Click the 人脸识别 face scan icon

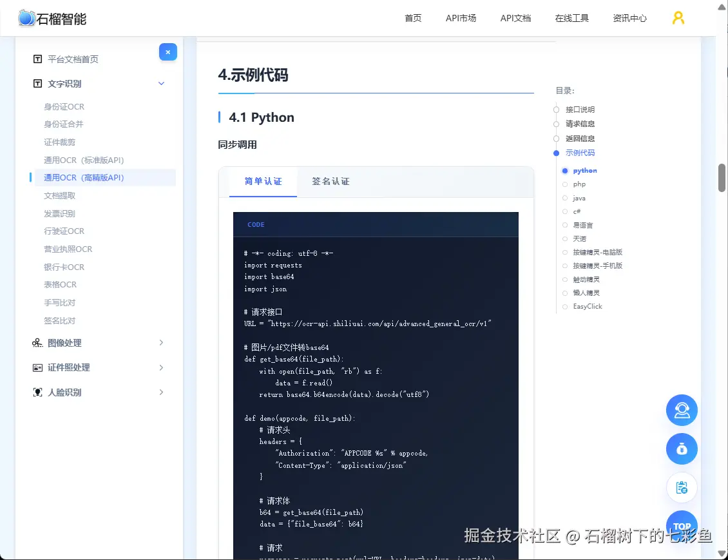[x=37, y=392]
